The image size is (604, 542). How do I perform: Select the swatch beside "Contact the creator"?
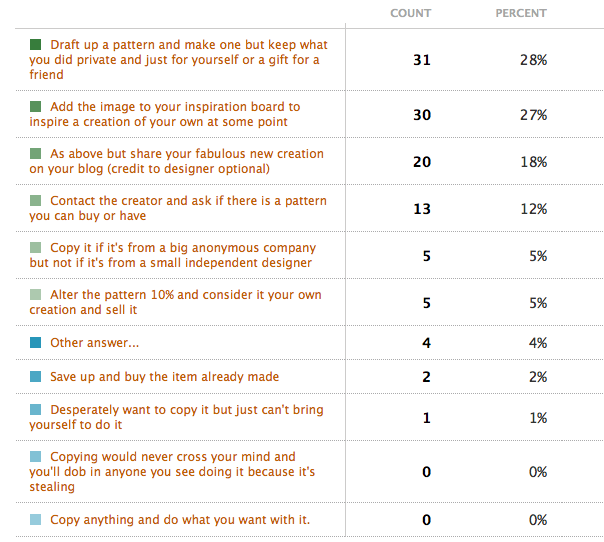pyautogui.click(x=36, y=201)
